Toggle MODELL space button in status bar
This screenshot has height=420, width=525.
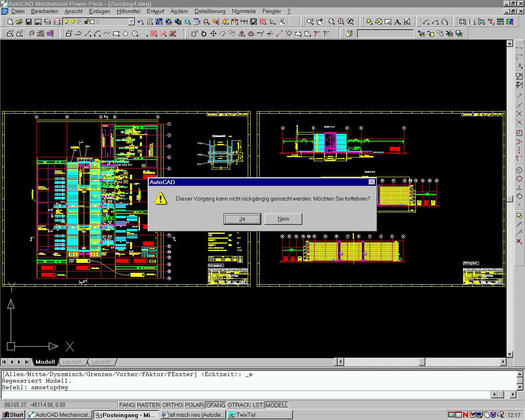(x=277, y=405)
